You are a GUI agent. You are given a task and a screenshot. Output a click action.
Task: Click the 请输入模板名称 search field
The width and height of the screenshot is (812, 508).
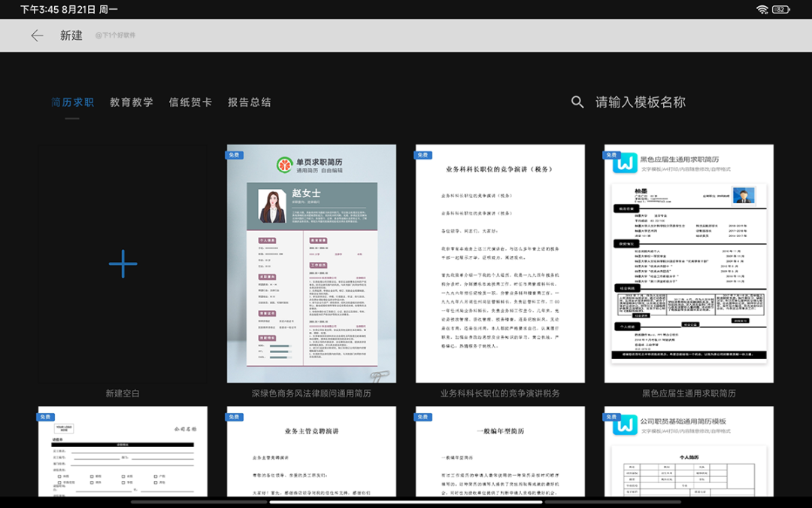(x=641, y=102)
